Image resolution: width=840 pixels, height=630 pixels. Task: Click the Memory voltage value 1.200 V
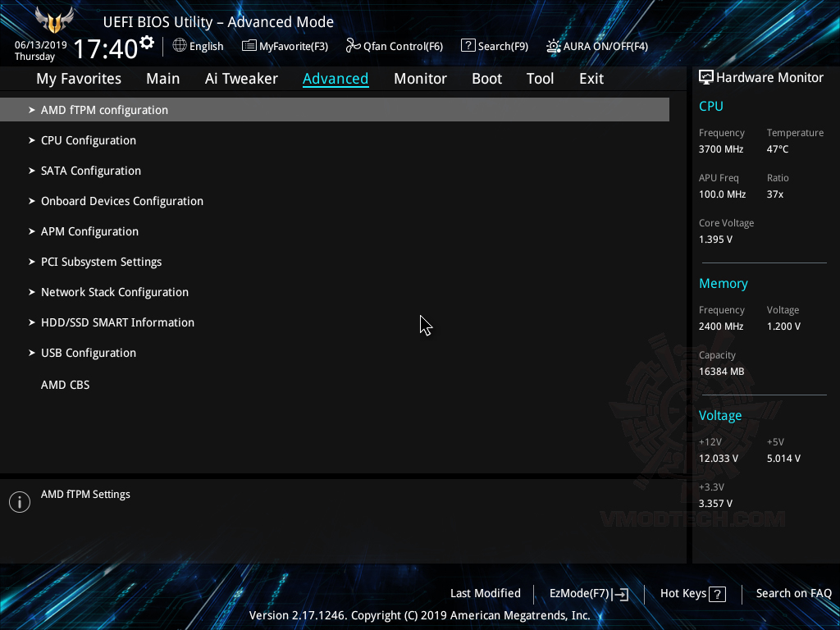tap(783, 326)
